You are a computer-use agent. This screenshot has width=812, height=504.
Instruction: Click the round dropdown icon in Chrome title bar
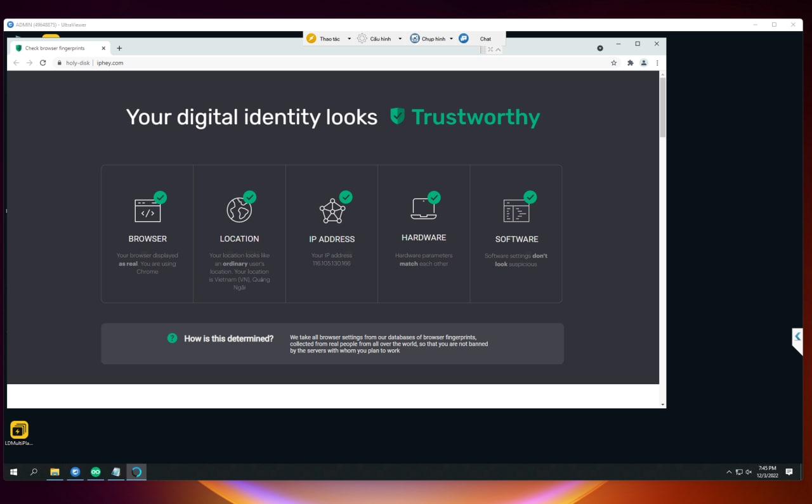click(x=600, y=48)
